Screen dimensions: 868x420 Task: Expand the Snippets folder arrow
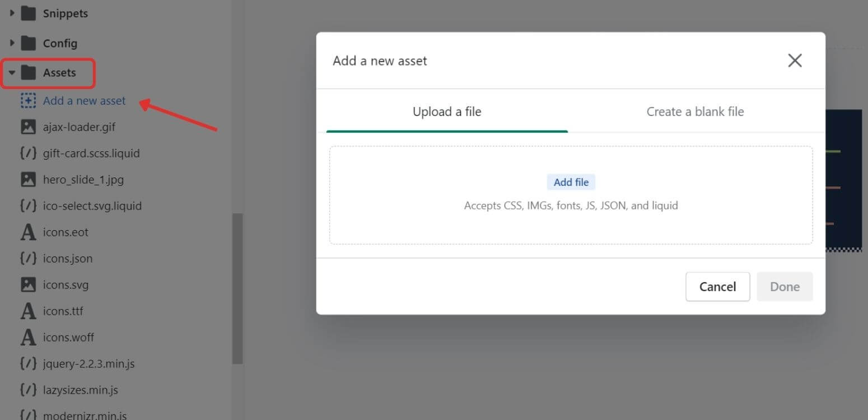[12, 13]
